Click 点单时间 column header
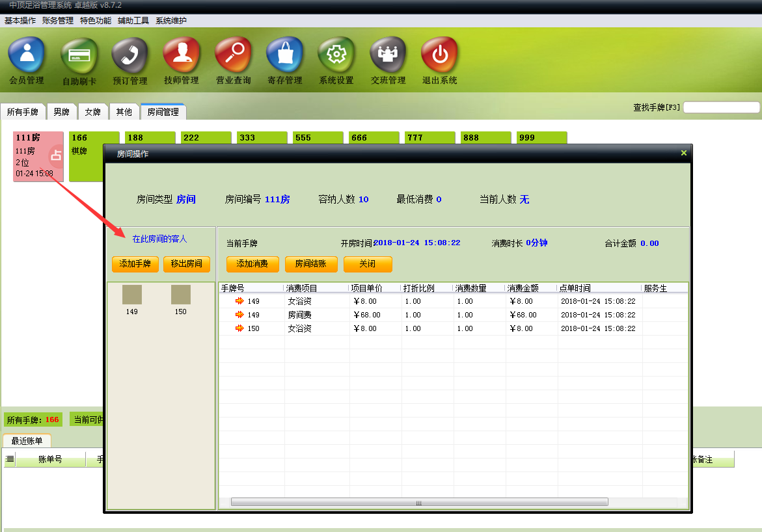This screenshot has height=532, width=762. click(599, 288)
